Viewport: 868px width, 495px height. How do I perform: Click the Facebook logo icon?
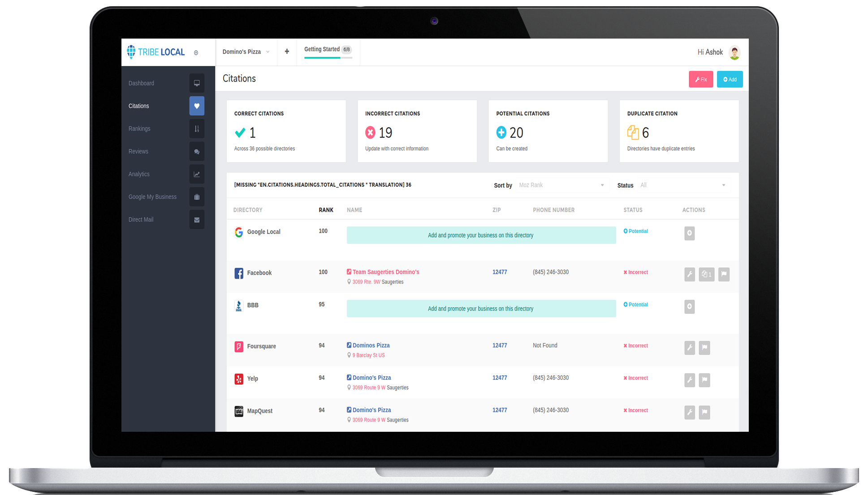239,273
